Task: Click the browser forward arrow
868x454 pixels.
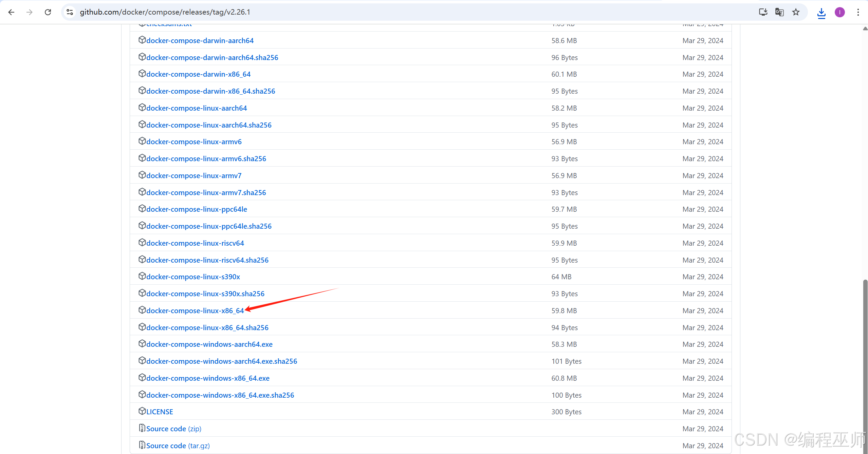Action: tap(30, 12)
